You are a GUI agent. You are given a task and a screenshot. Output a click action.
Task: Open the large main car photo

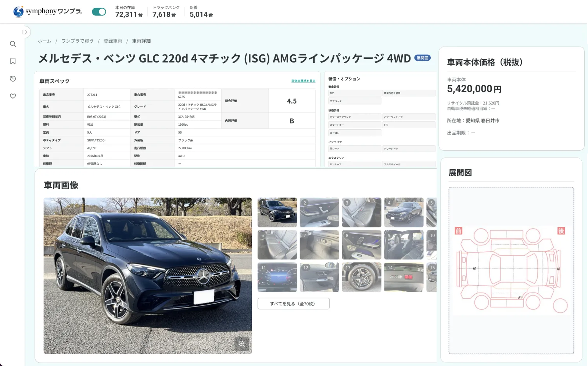(x=147, y=276)
